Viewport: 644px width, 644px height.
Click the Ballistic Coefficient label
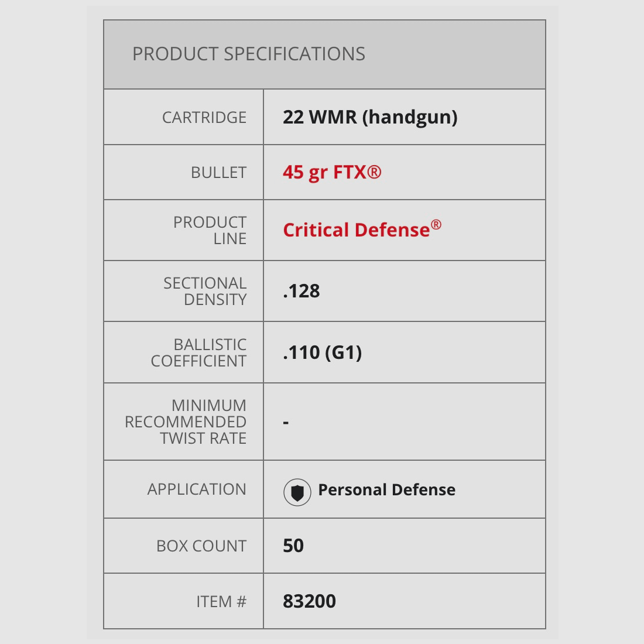point(199,352)
